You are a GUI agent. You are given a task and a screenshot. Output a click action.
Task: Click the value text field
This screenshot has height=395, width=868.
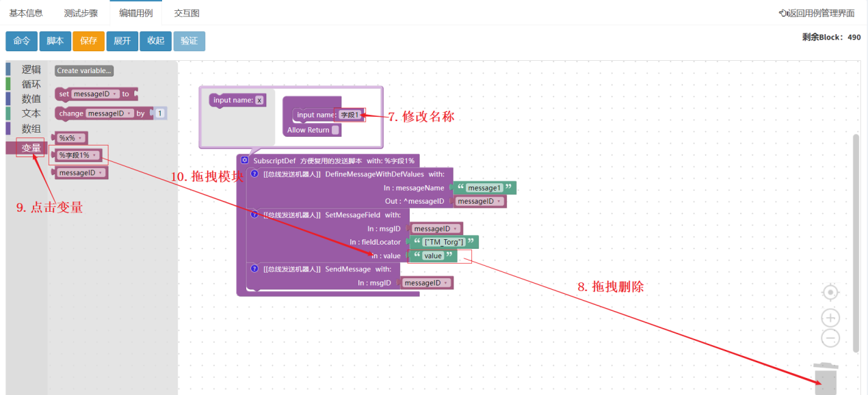pos(433,256)
